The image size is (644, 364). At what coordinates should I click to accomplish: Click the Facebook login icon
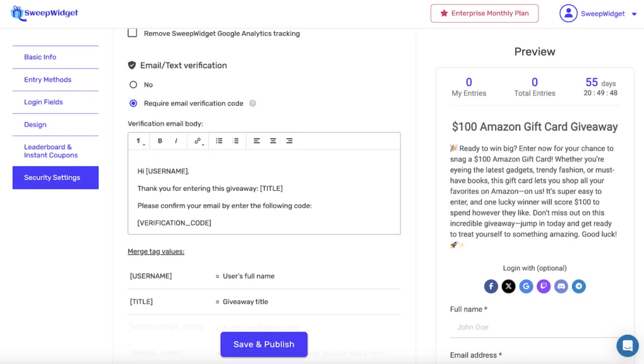(x=491, y=287)
